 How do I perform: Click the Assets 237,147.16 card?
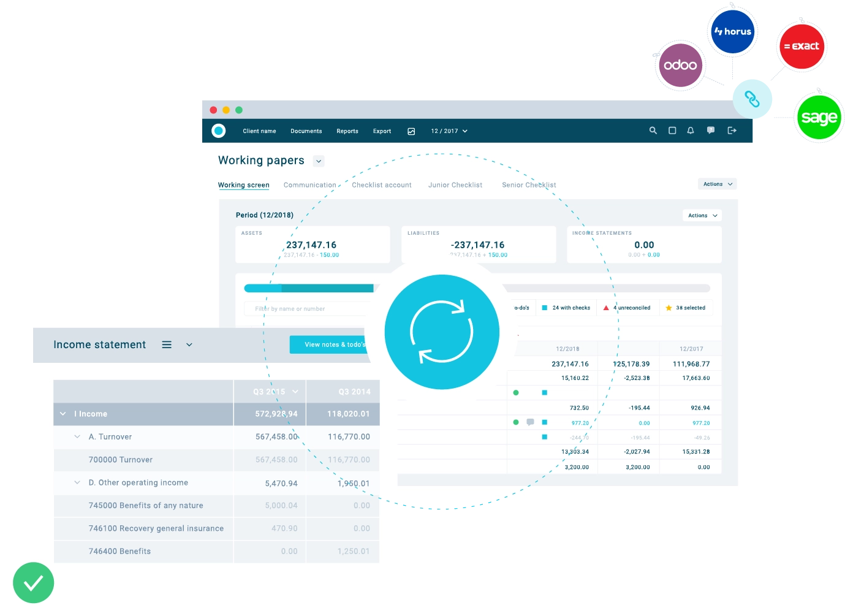313,245
